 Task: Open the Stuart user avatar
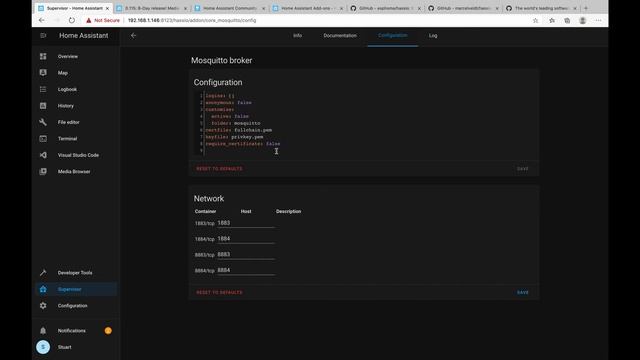pos(43,347)
